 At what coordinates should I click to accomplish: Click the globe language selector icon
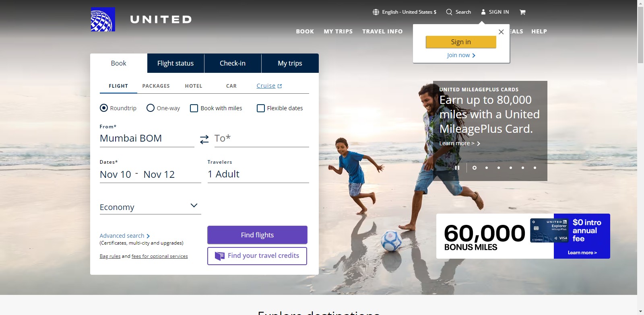tap(376, 12)
